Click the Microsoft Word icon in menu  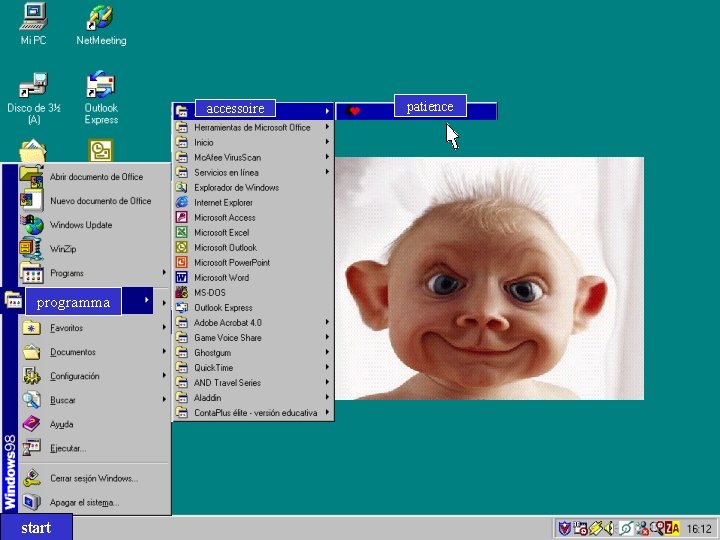182,277
